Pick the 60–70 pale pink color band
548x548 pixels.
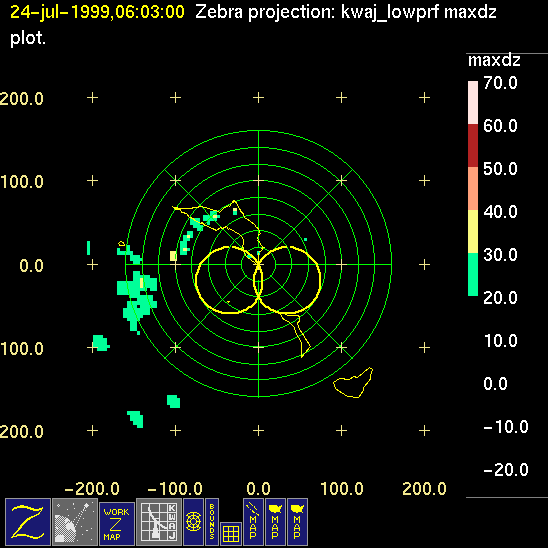[x=473, y=102]
